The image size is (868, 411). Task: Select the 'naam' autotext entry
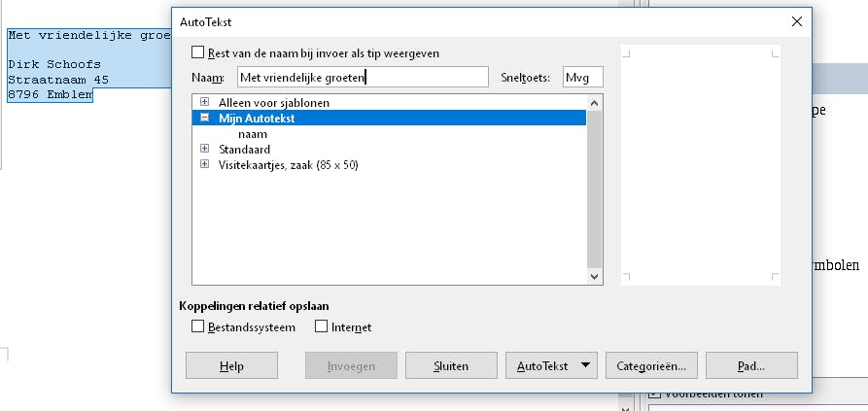coord(253,134)
